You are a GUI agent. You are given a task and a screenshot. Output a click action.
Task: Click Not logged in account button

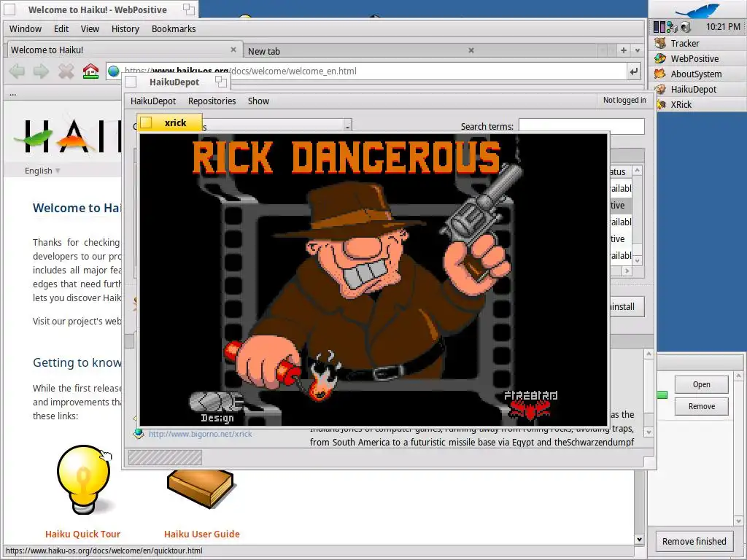(624, 101)
